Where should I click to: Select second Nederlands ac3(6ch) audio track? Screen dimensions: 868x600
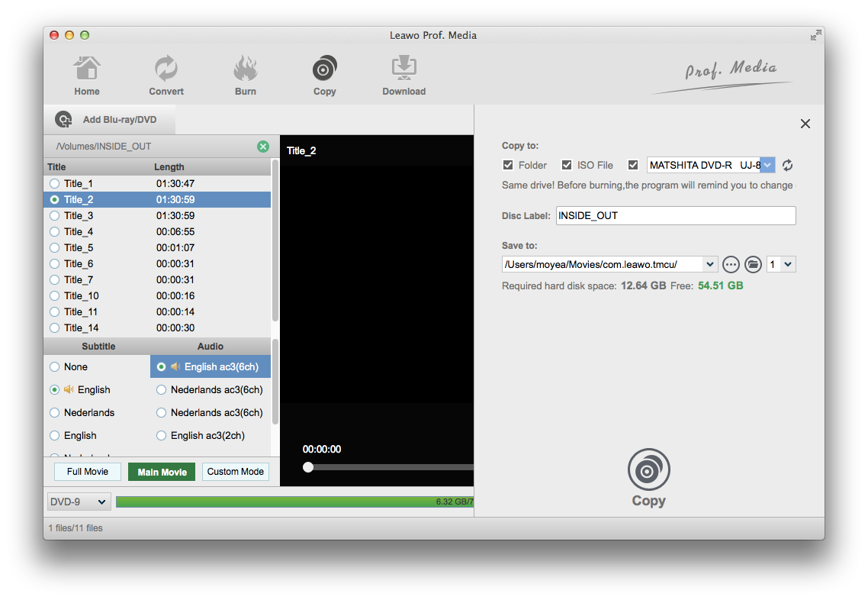(161, 413)
